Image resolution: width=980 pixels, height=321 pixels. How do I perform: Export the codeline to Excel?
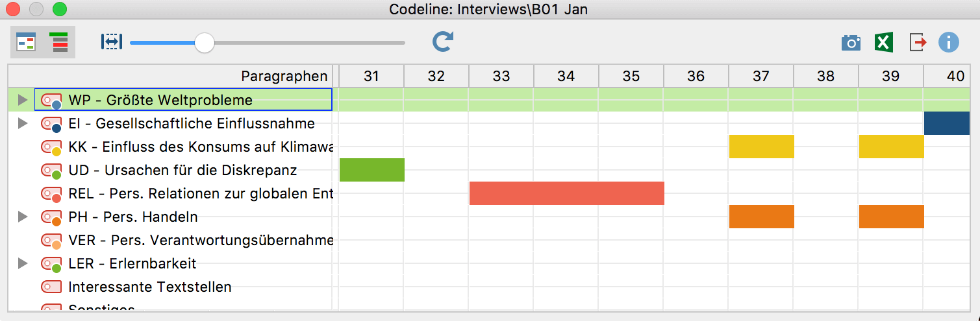click(883, 43)
